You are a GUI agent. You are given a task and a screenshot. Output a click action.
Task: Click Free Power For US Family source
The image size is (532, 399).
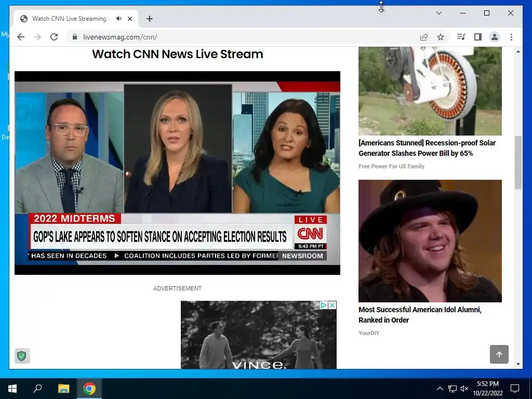[x=391, y=166]
